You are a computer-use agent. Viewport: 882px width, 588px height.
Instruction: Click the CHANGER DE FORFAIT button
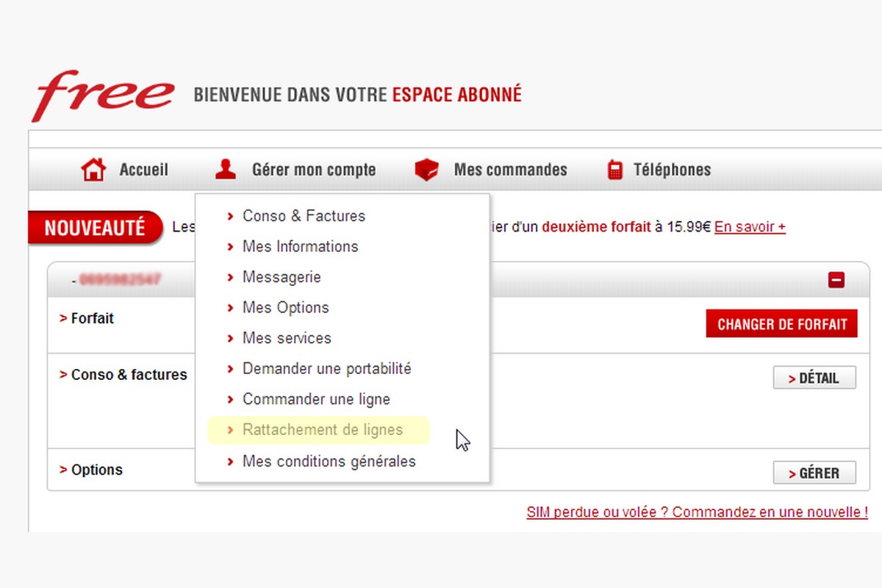[x=781, y=323]
